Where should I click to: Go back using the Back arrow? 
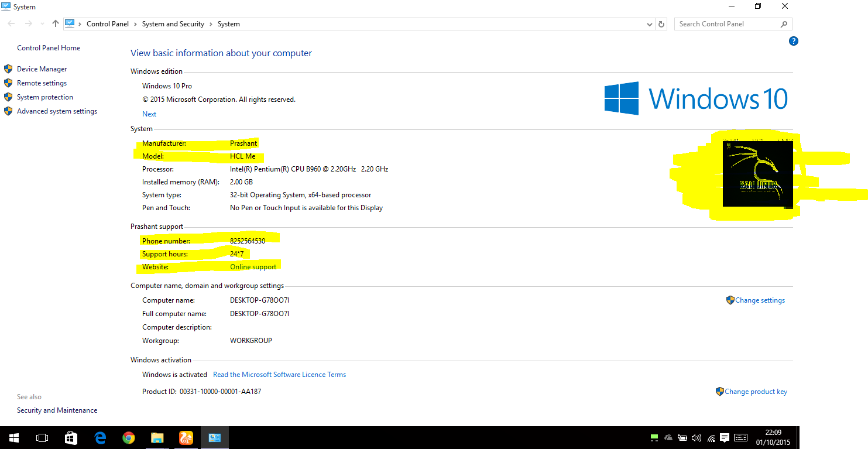click(12, 24)
